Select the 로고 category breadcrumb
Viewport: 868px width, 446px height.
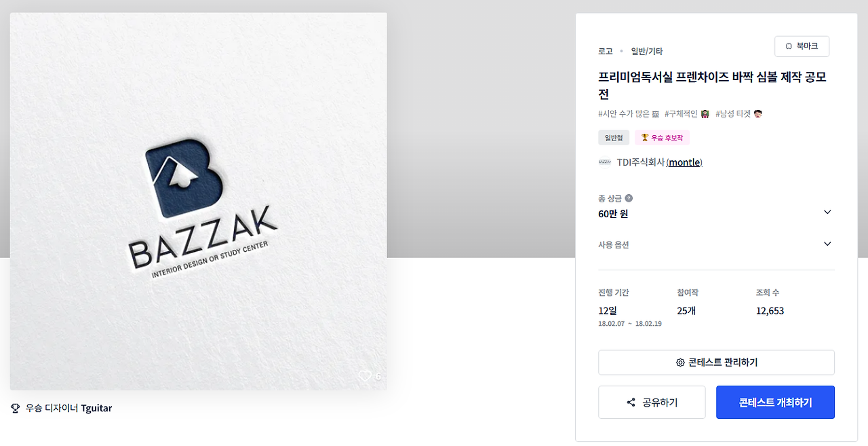(x=606, y=51)
